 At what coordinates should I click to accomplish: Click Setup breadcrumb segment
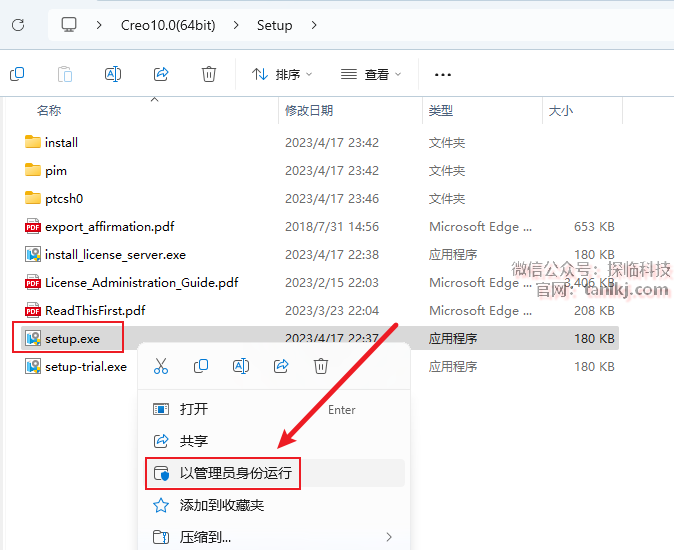point(274,25)
